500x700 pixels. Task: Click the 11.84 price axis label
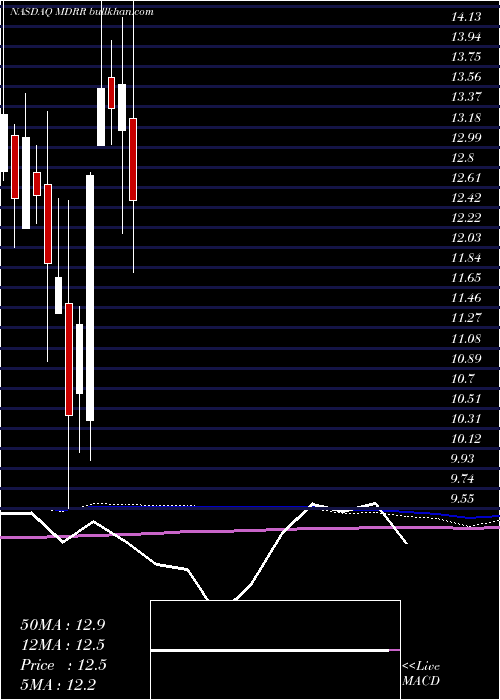click(x=466, y=258)
